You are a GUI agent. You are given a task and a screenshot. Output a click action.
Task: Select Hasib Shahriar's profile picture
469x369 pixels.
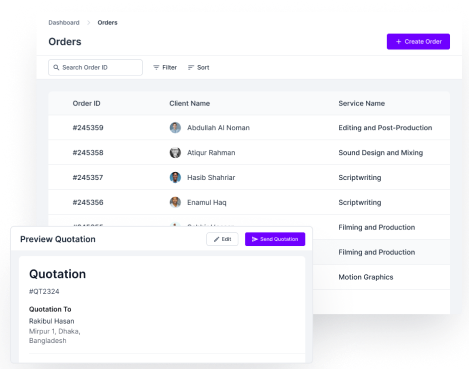point(175,177)
